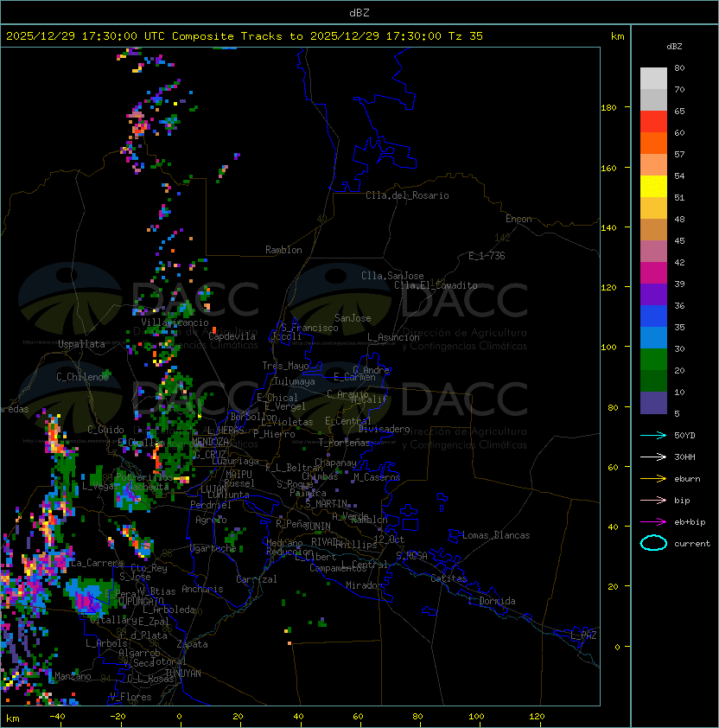Click the 'dBZ' heading above color legend

click(674, 47)
